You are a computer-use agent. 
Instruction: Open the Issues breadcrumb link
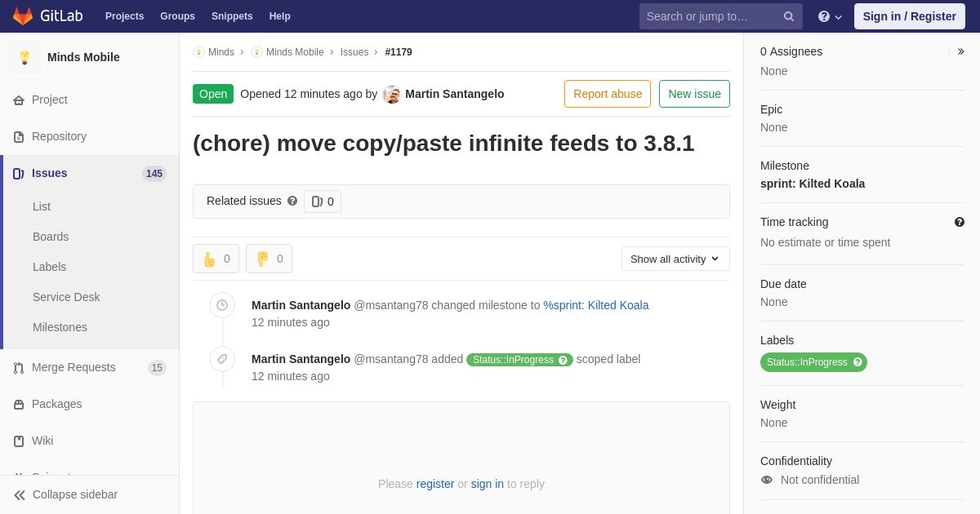(354, 52)
